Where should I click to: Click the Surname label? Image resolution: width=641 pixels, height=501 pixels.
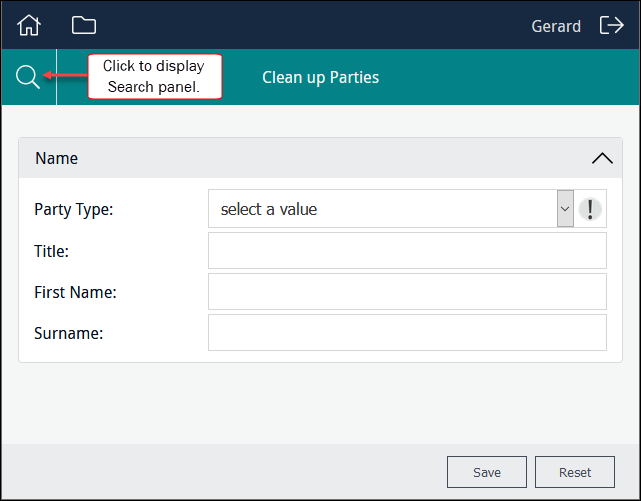(x=69, y=333)
